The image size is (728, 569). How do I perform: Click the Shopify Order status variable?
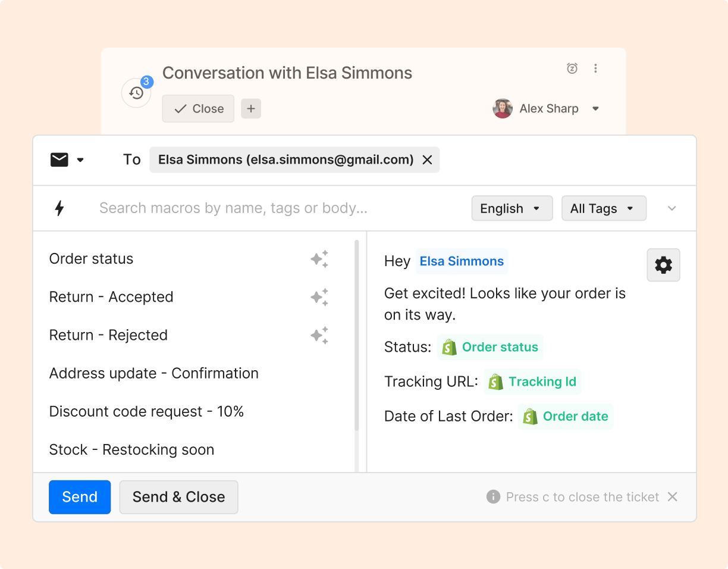click(x=490, y=347)
